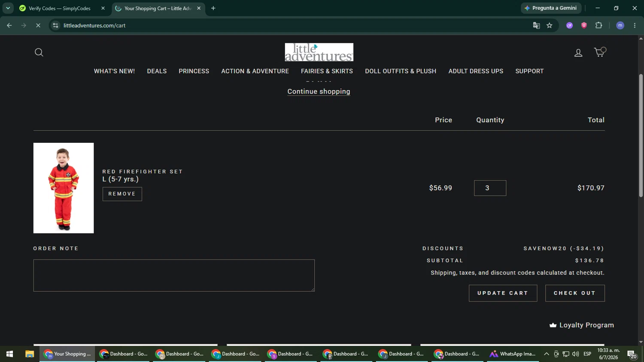Click the Google Translate icon in address bar
This screenshot has width=644, height=362.
click(x=536, y=25)
